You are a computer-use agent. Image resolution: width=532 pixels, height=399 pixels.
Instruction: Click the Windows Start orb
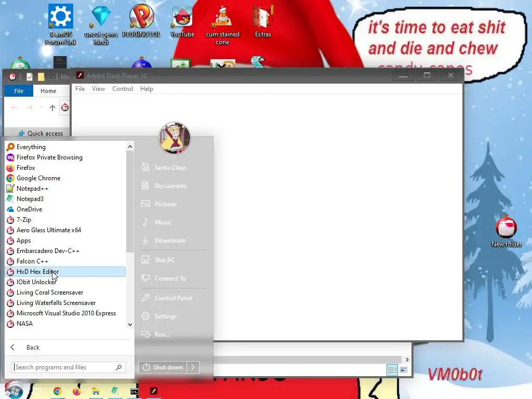[x=13, y=390]
